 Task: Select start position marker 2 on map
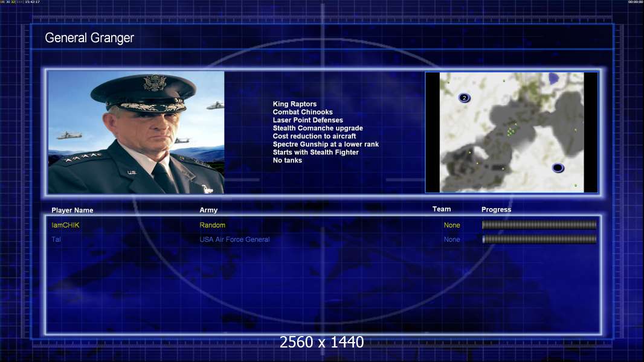click(464, 98)
